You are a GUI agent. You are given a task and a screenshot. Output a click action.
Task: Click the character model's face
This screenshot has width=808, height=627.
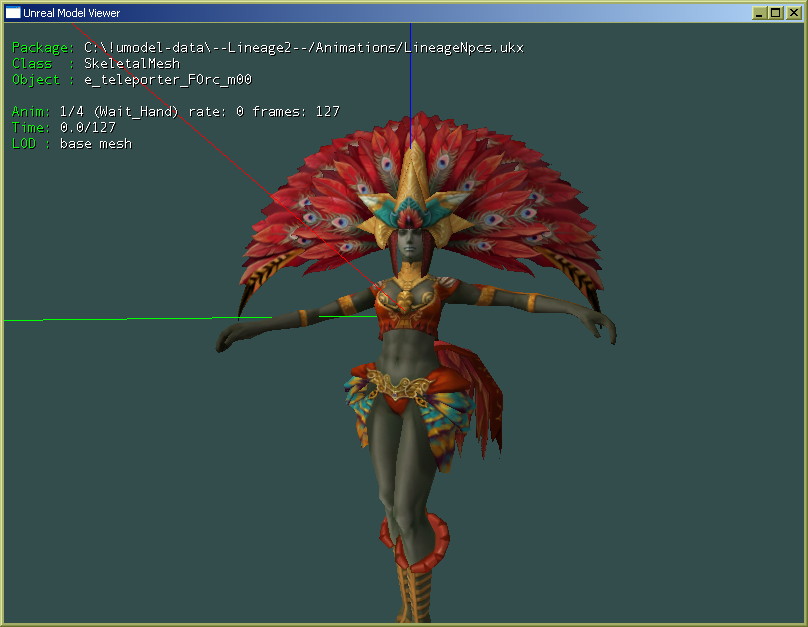pos(410,244)
